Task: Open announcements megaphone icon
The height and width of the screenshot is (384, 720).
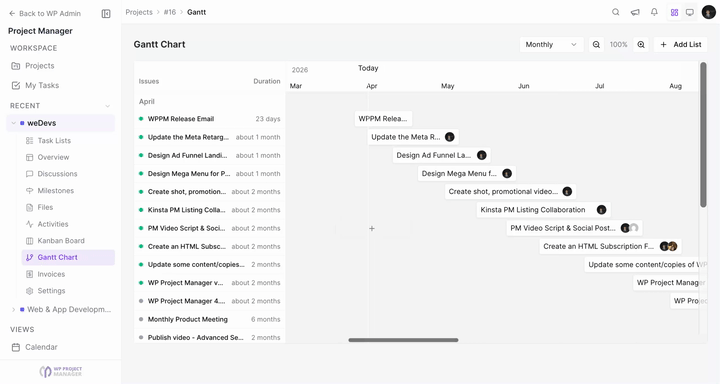Action: point(635,12)
